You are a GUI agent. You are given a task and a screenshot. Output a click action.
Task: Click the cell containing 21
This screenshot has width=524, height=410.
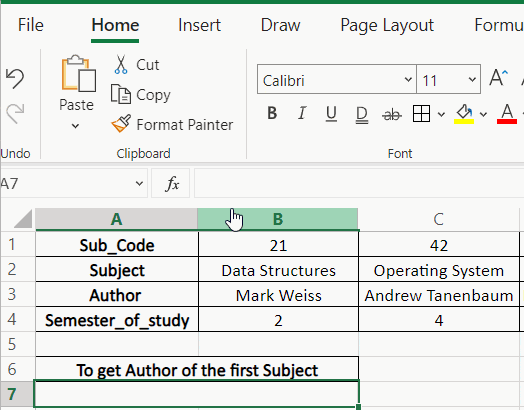click(278, 245)
